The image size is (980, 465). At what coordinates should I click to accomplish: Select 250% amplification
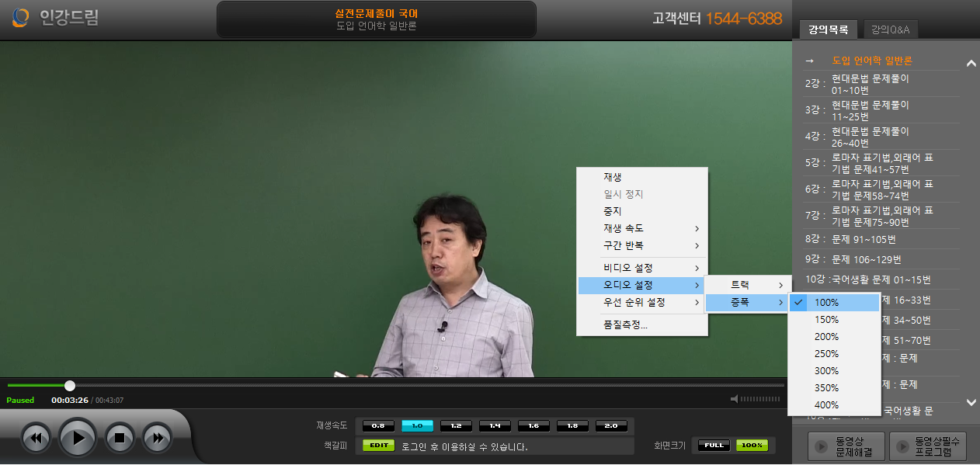[835, 353]
